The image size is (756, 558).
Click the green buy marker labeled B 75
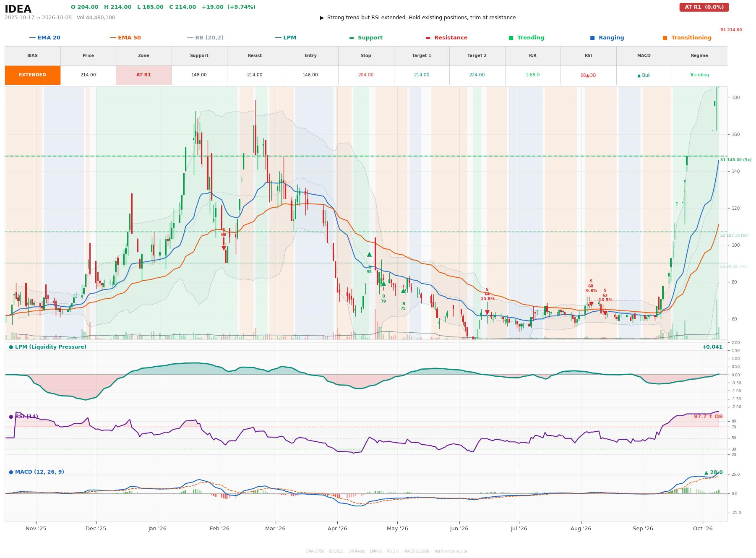pos(403,291)
